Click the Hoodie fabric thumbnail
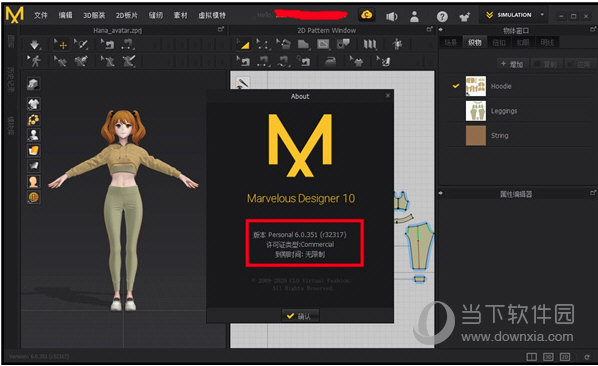The image size is (598, 366). (x=476, y=86)
